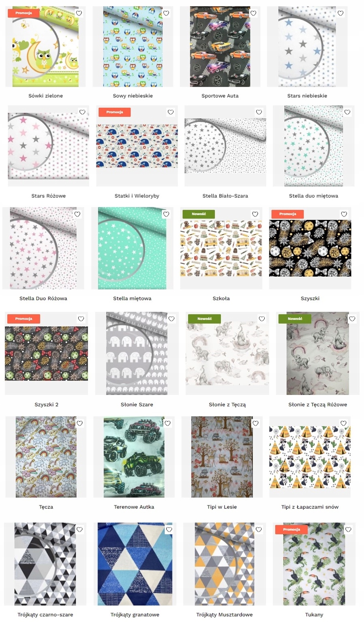The height and width of the screenshot is (622, 364).
Task: Click Promocja badge on Szyszki 2
Action: (x=24, y=319)
